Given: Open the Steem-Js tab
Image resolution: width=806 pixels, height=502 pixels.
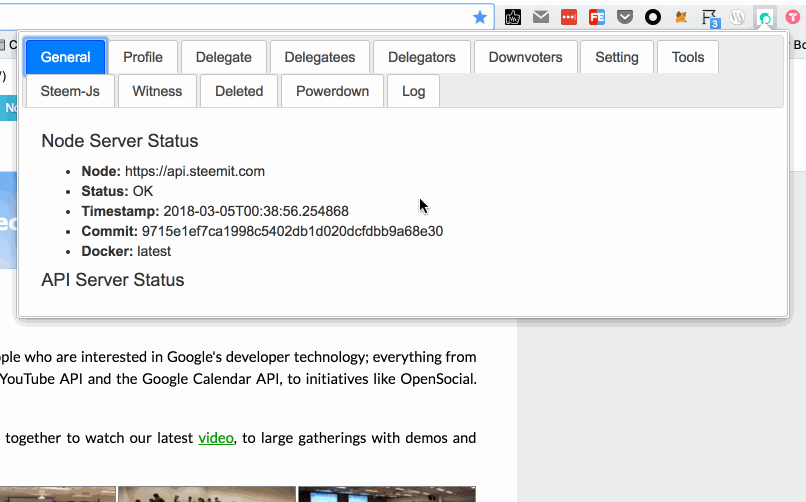Looking at the screenshot, I should [70, 91].
